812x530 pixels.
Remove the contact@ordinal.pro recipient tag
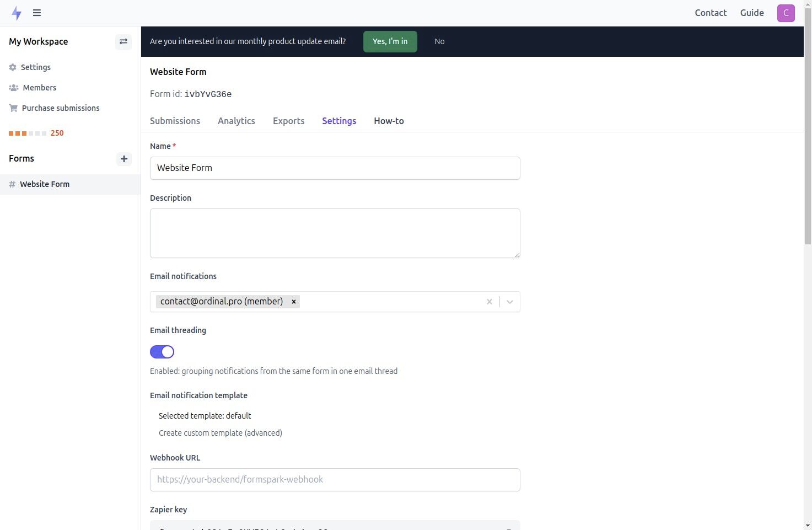pyautogui.click(x=294, y=301)
